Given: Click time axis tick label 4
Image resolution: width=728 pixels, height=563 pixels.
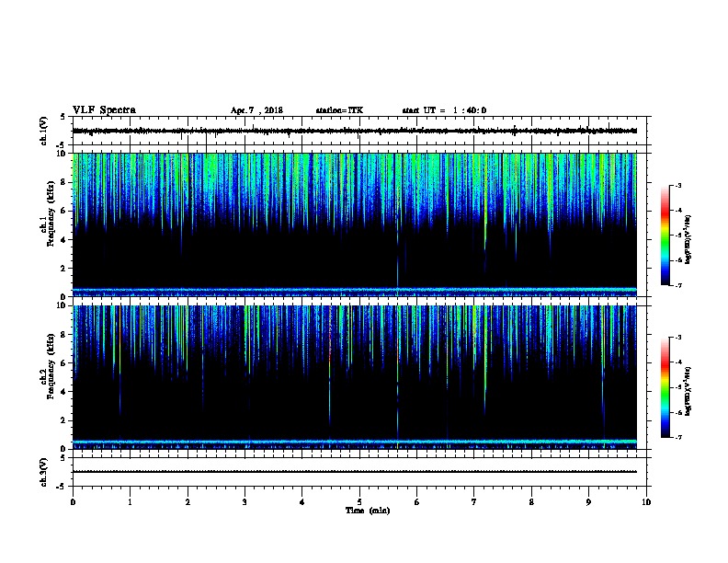Looking at the screenshot, I should coord(302,502).
